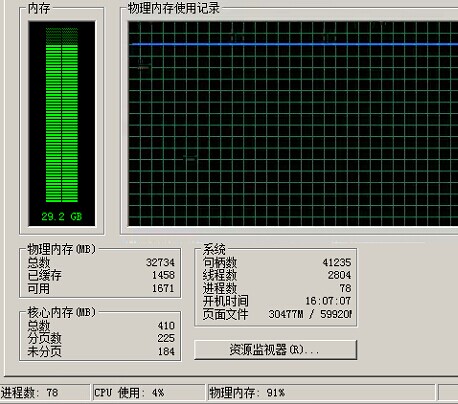Click the 已缓存 label
The image size is (458, 404).
click(45, 275)
